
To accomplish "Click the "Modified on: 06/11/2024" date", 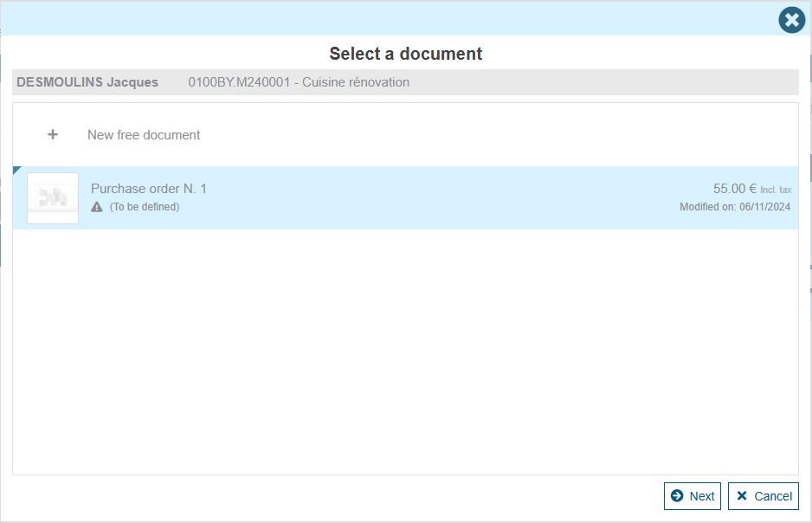I will pos(735,207).
